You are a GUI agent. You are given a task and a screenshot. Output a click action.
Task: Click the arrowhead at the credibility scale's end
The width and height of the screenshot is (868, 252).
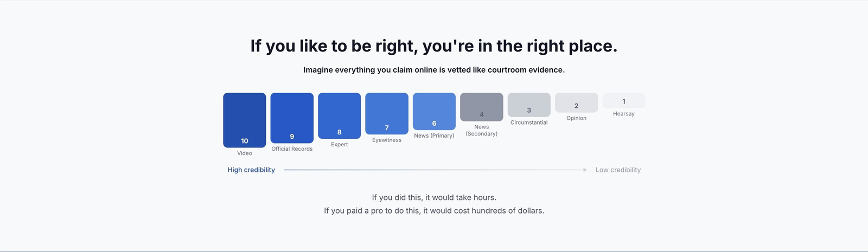click(x=585, y=170)
